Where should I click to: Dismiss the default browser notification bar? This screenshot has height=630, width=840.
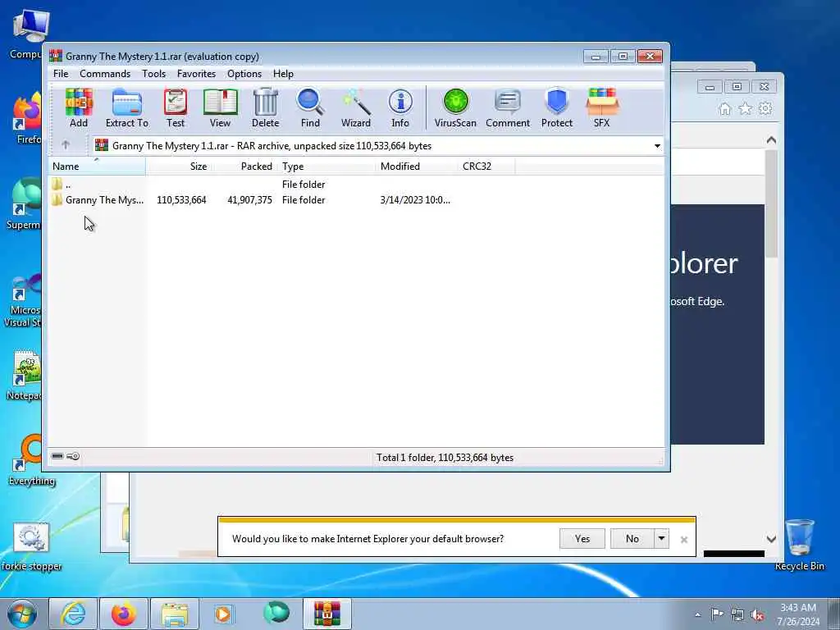[x=684, y=540]
